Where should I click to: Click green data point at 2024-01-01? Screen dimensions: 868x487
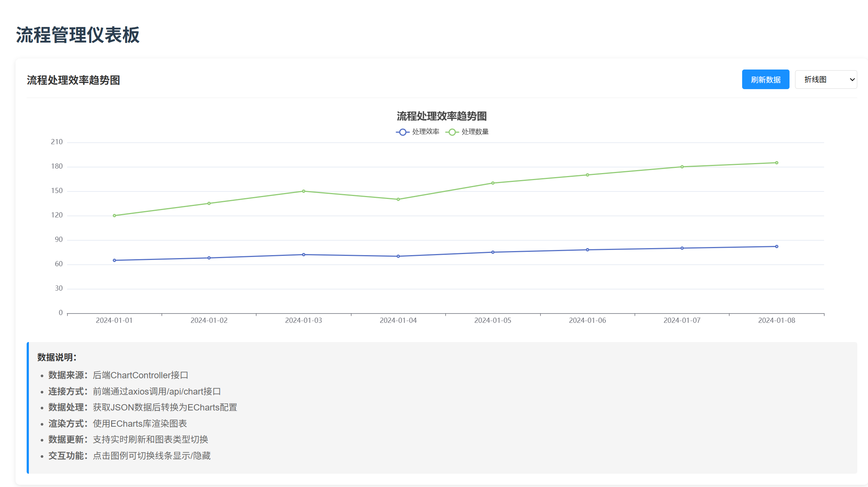point(114,216)
